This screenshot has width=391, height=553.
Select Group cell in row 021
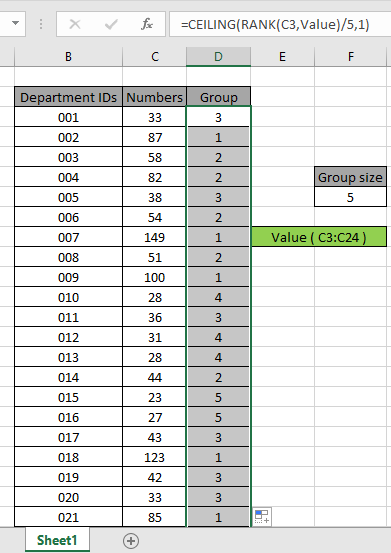219,517
